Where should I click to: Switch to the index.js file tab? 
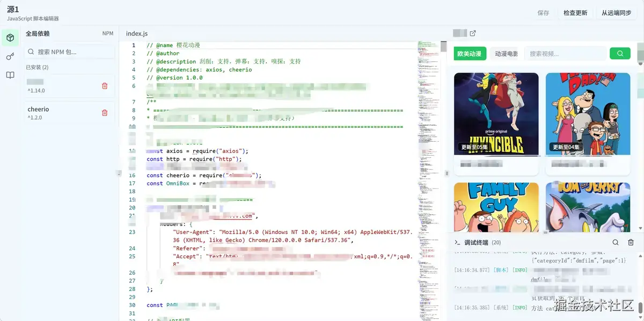pyautogui.click(x=137, y=33)
